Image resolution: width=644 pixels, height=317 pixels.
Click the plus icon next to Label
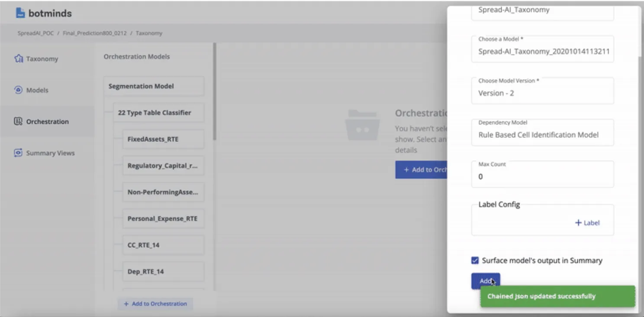pyautogui.click(x=578, y=223)
